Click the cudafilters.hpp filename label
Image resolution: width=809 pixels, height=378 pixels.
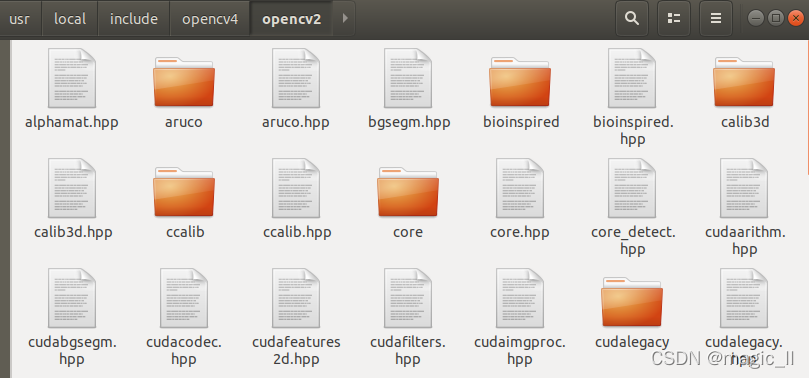coord(408,350)
